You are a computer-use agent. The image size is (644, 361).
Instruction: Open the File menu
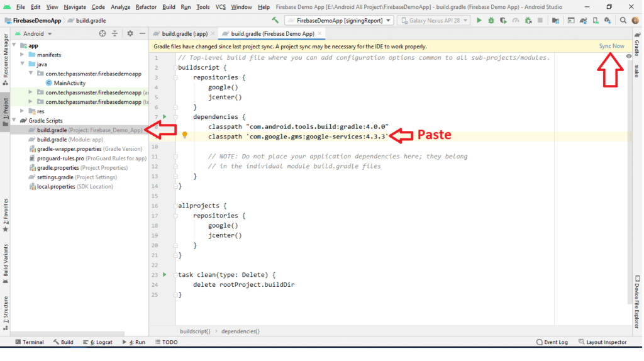point(20,7)
